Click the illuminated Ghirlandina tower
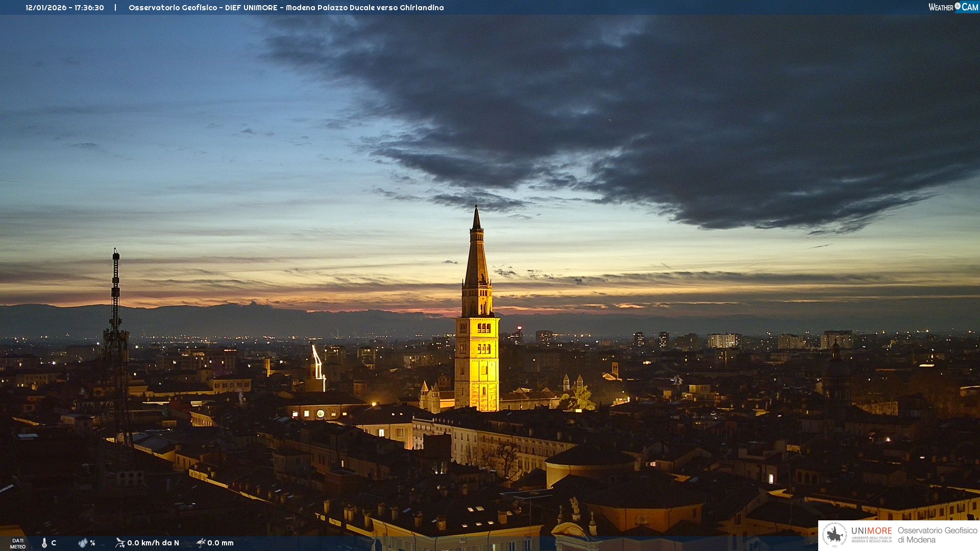 (477, 357)
